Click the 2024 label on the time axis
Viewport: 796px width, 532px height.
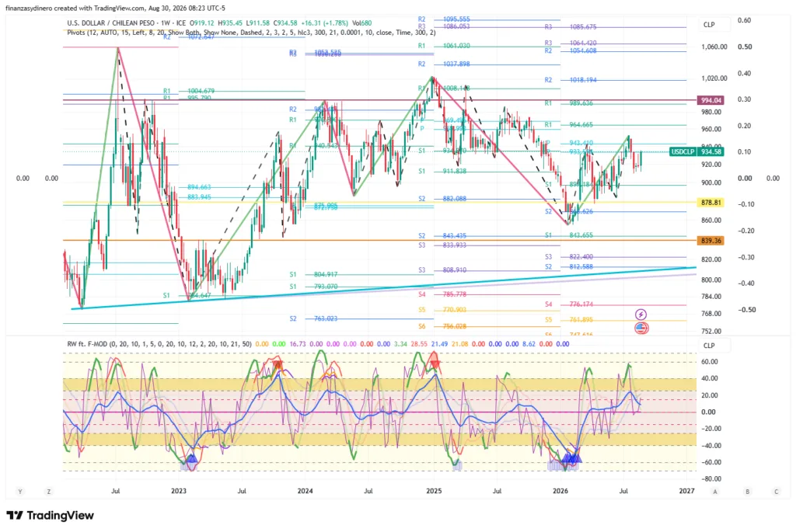(305, 490)
